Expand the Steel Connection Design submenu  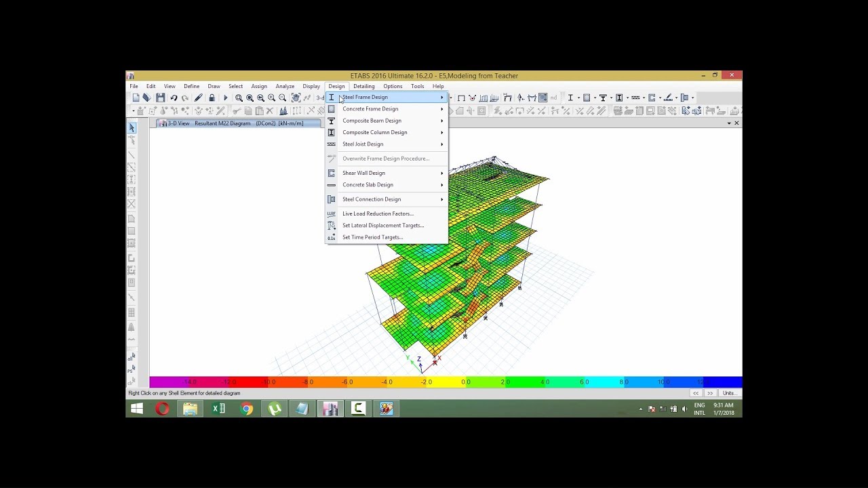coord(387,199)
